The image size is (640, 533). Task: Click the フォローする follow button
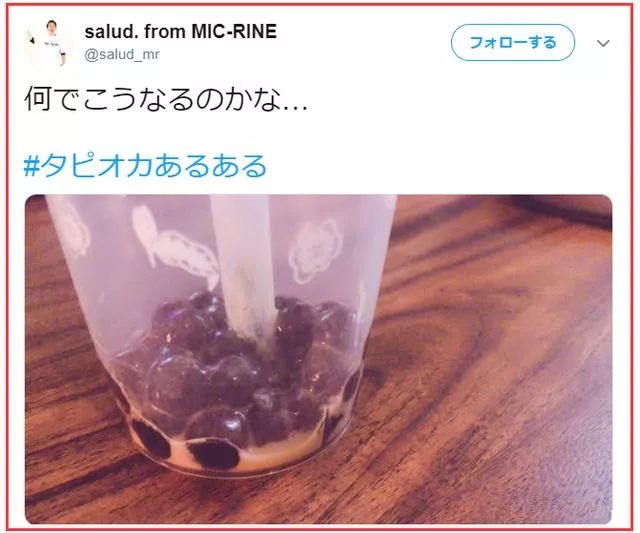coord(513,42)
